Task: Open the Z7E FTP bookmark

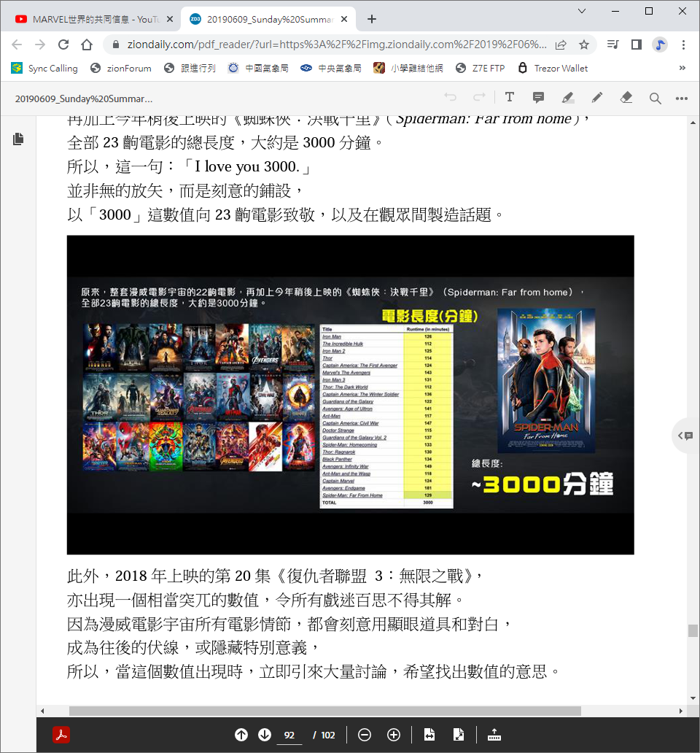Action: pos(481,68)
